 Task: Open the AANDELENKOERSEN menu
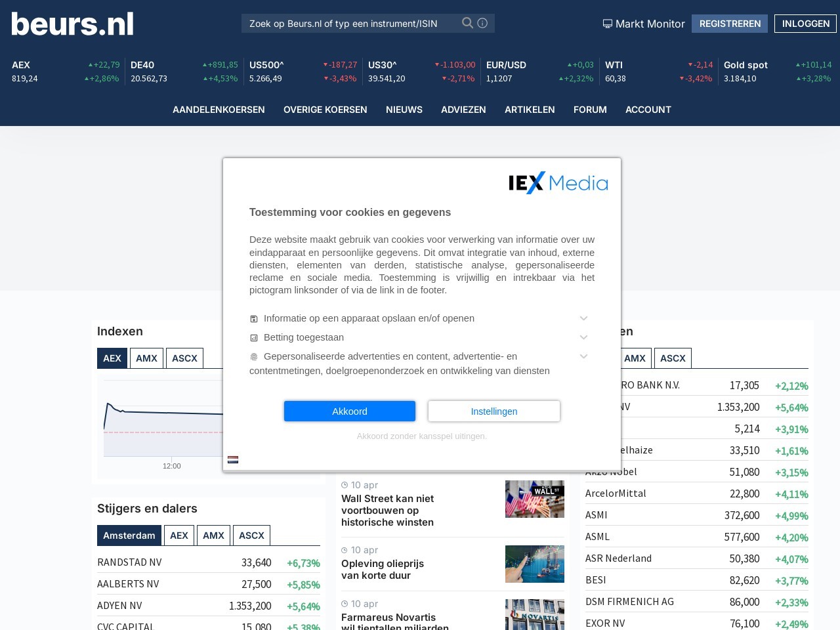219,110
